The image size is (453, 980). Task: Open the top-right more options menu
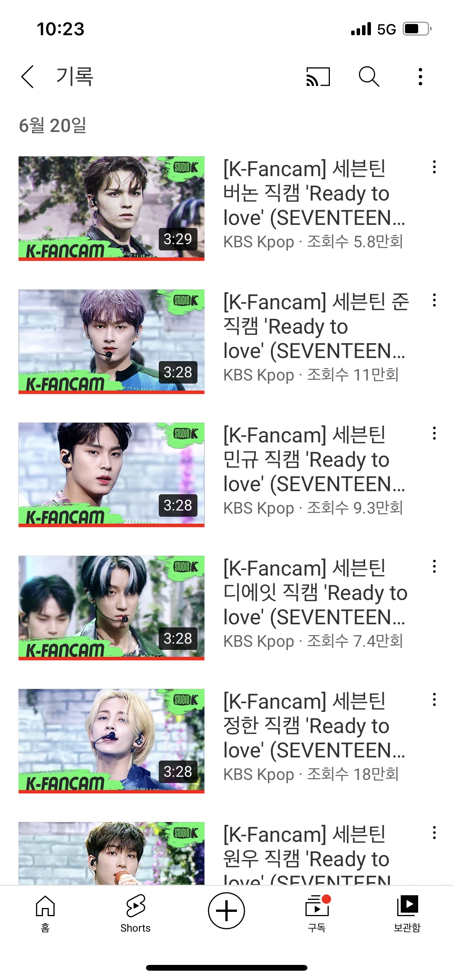420,77
